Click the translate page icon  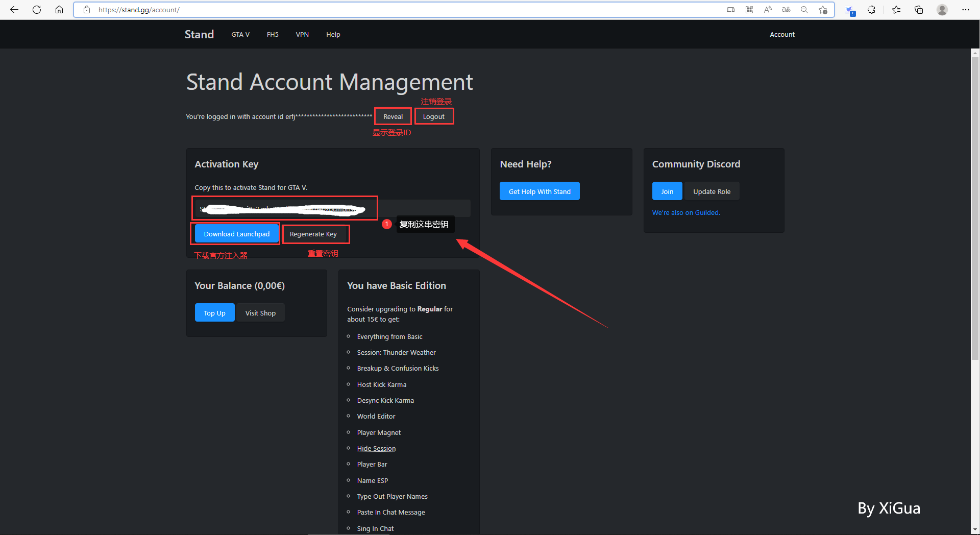tap(786, 10)
